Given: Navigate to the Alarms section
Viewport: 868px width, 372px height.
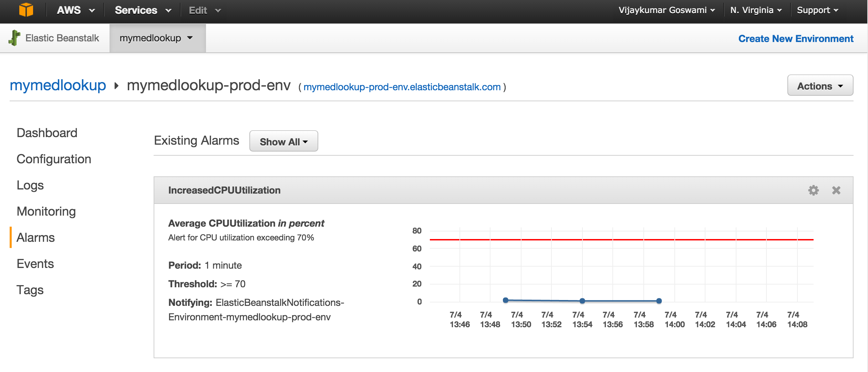Looking at the screenshot, I should point(36,236).
